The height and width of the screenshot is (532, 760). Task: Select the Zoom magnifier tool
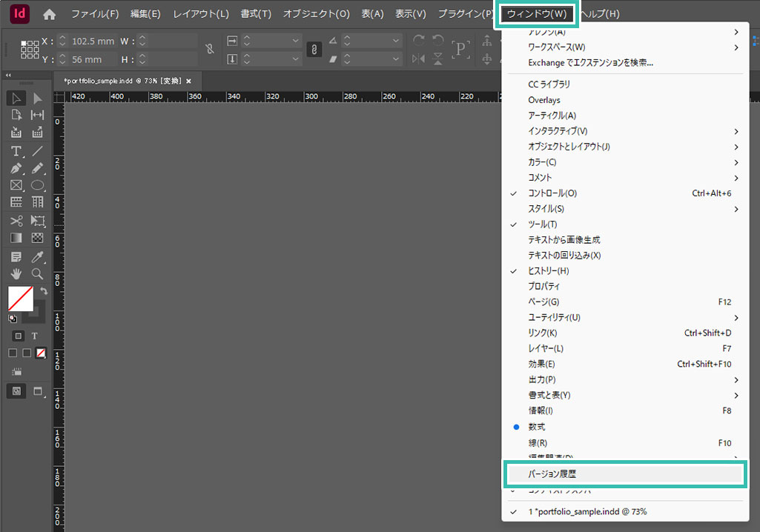click(x=37, y=273)
